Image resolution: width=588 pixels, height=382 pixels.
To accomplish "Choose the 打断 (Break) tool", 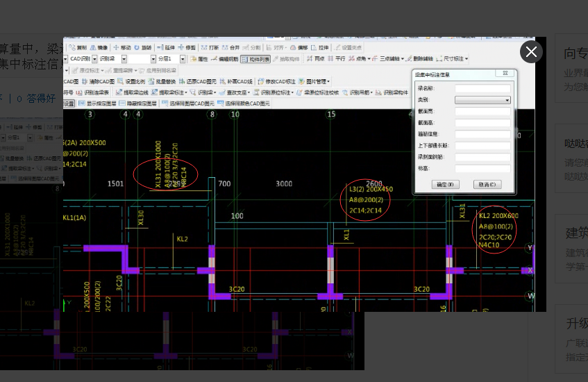I will (209, 47).
